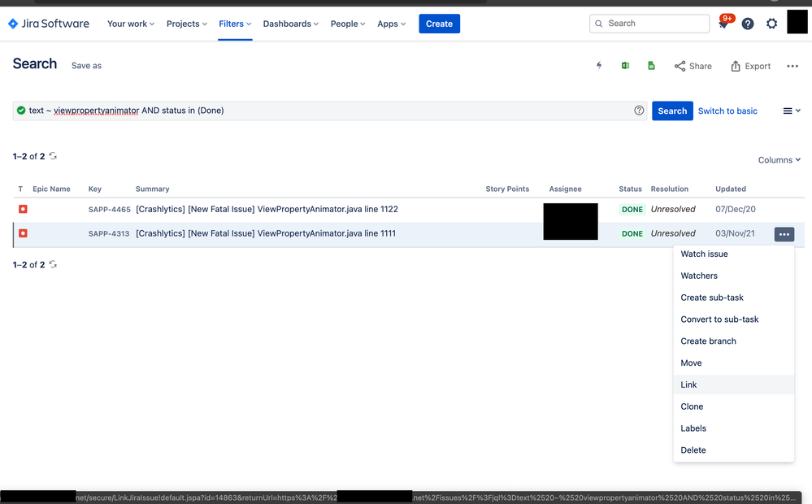This screenshot has height=504, width=812.
Task: Click the Save as link
Action: coord(86,66)
